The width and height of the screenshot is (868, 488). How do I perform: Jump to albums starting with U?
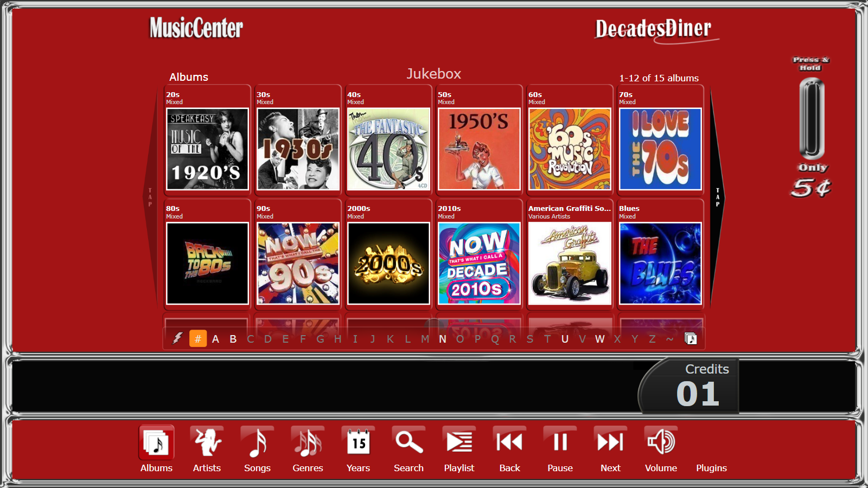click(565, 339)
